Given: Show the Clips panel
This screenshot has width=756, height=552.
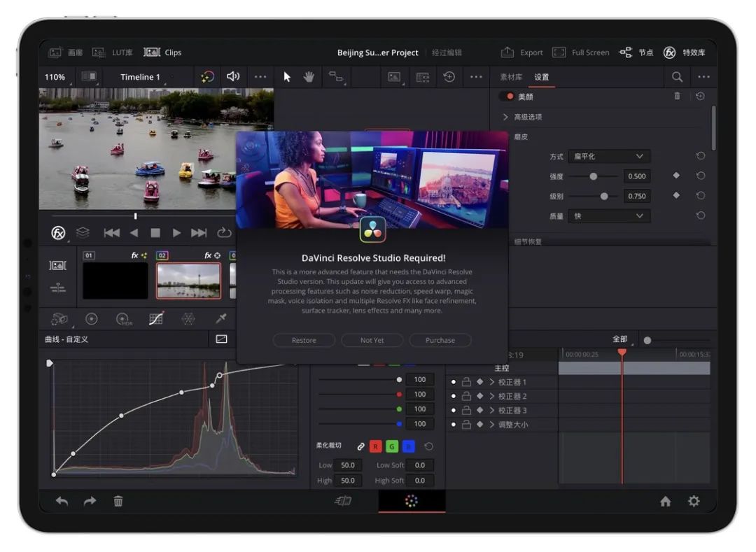Looking at the screenshot, I should (162, 52).
